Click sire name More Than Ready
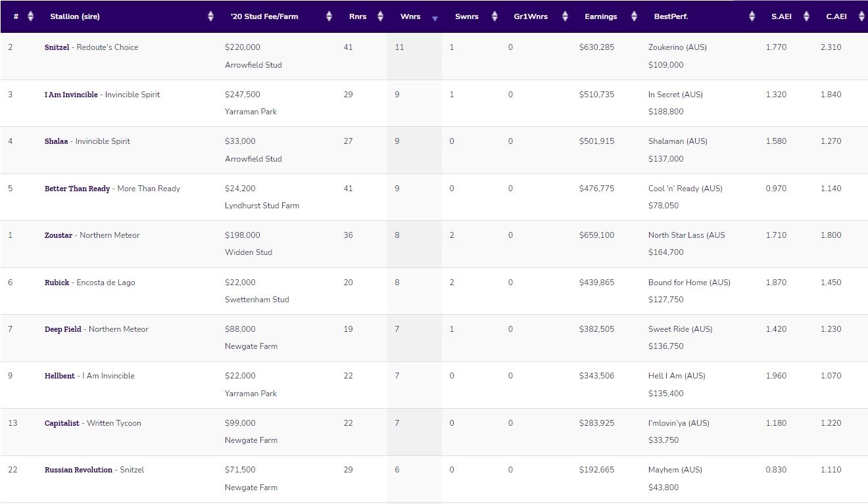 [149, 189]
